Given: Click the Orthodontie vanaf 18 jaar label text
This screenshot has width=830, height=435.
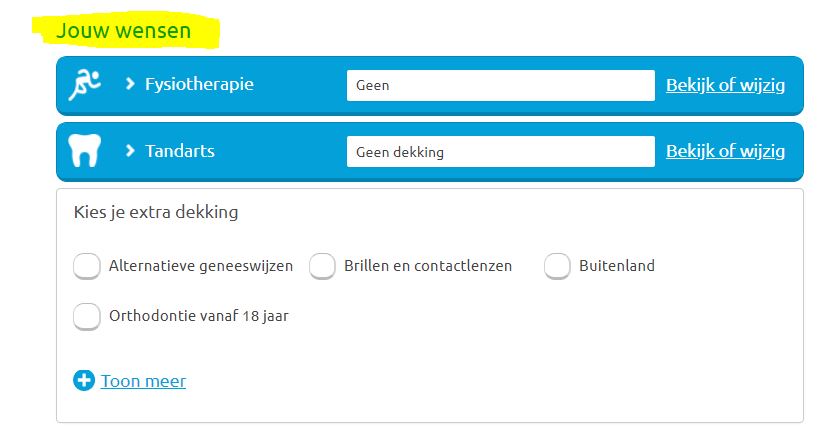Looking at the screenshot, I should click(199, 316).
